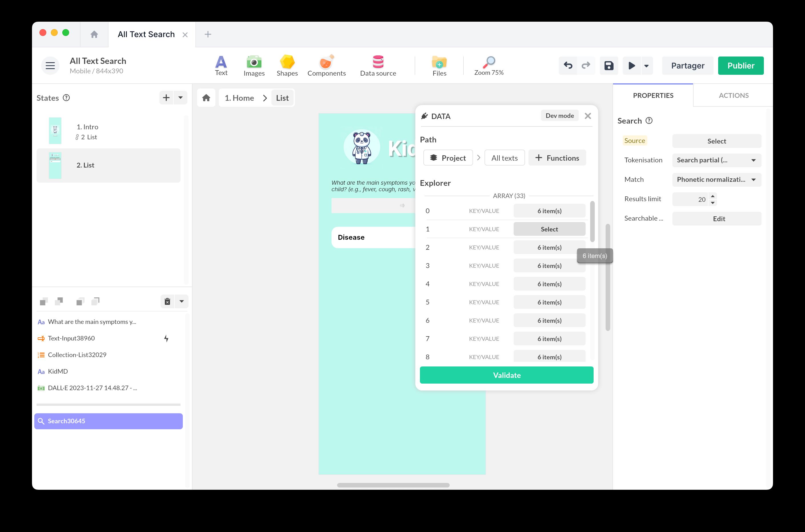Switch to the PROPERTIES tab
The height and width of the screenshot is (532, 805).
652,95
